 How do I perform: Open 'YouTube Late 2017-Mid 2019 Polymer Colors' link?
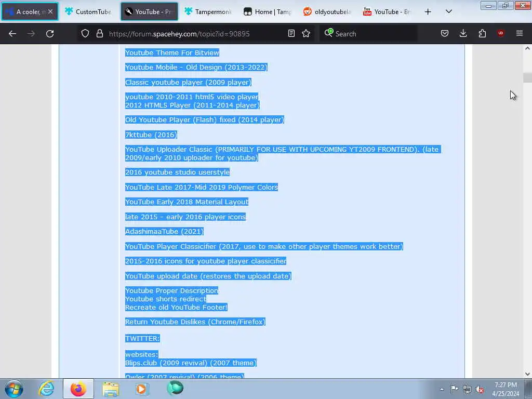pos(202,187)
